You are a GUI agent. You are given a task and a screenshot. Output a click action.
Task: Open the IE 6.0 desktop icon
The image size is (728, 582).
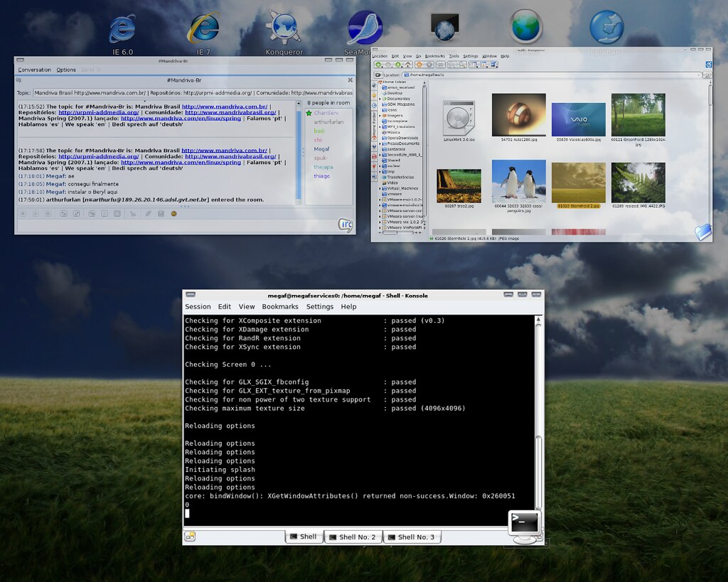[122, 34]
